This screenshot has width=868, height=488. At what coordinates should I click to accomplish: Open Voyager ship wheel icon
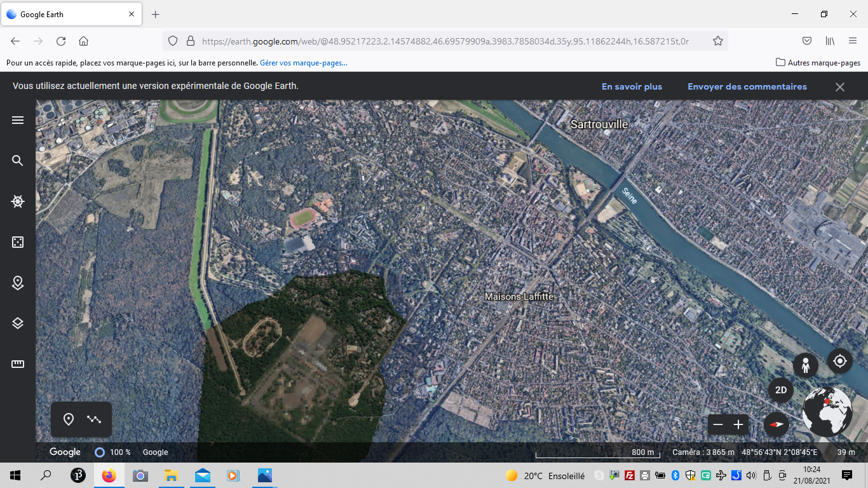[18, 201]
